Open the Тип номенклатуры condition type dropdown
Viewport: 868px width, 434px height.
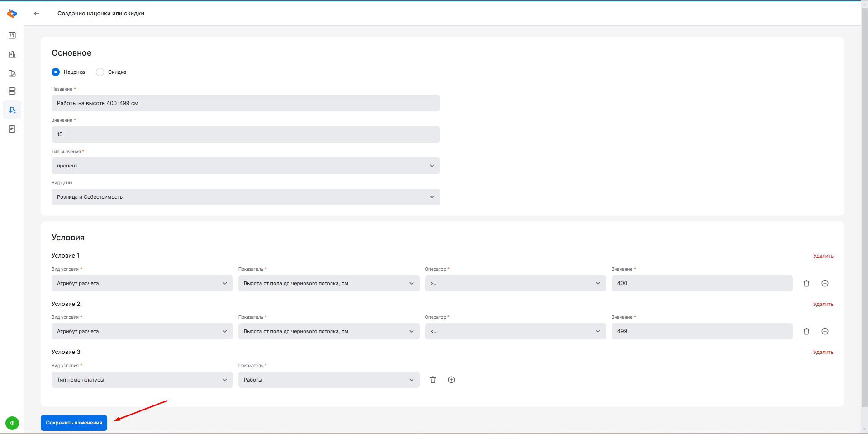coord(142,380)
